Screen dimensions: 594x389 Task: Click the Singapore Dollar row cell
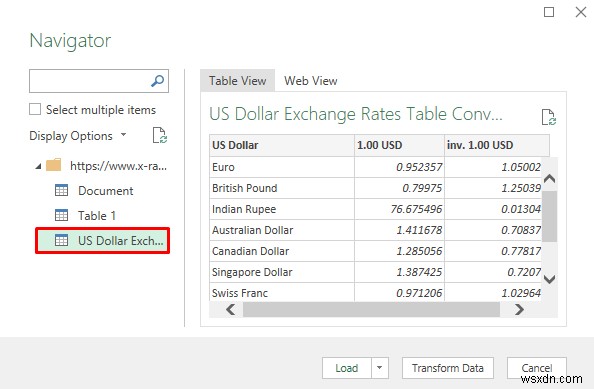click(x=282, y=272)
